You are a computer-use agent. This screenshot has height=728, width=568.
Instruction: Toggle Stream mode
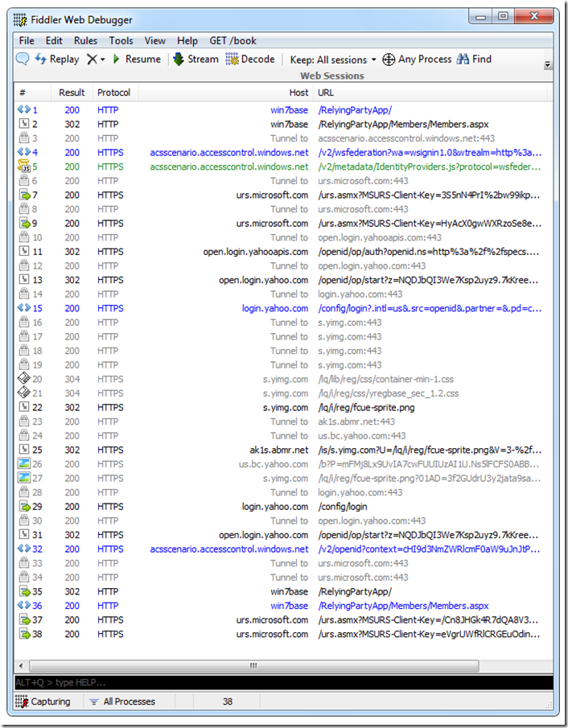196,60
